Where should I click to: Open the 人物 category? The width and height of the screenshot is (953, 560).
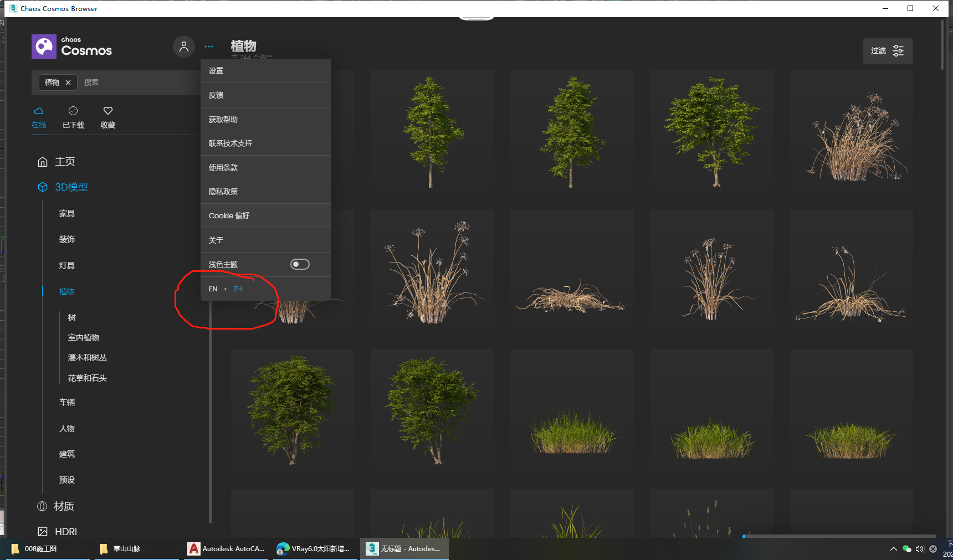[x=67, y=429]
